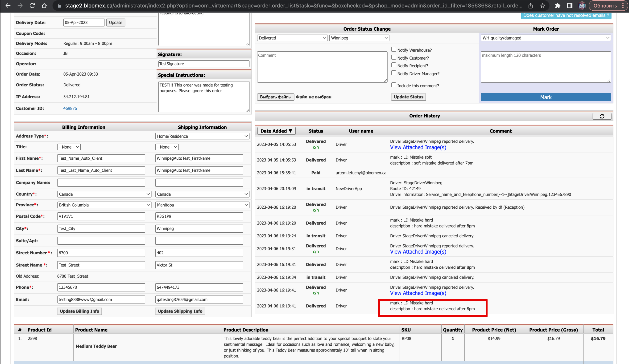Click the Выбрать файлы file chooser button

tap(276, 97)
